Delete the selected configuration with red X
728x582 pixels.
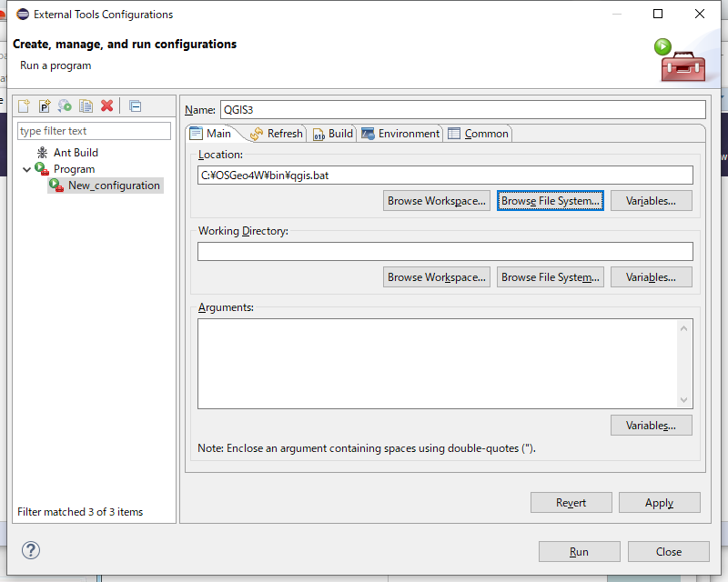pos(106,106)
